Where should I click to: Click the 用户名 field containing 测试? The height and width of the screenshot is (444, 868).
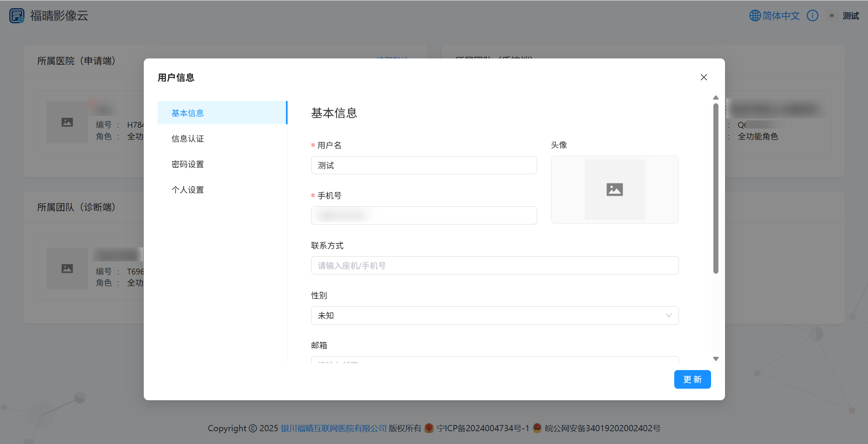click(x=424, y=165)
